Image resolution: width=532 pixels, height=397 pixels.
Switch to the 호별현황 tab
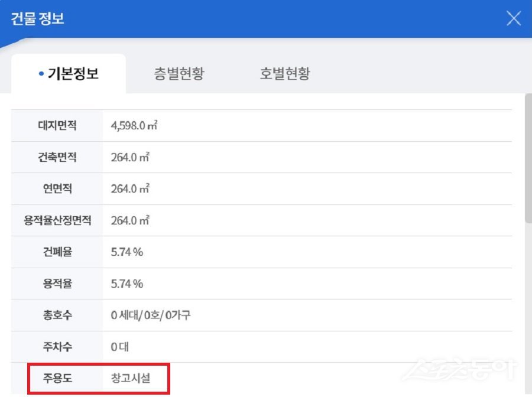click(x=284, y=73)
